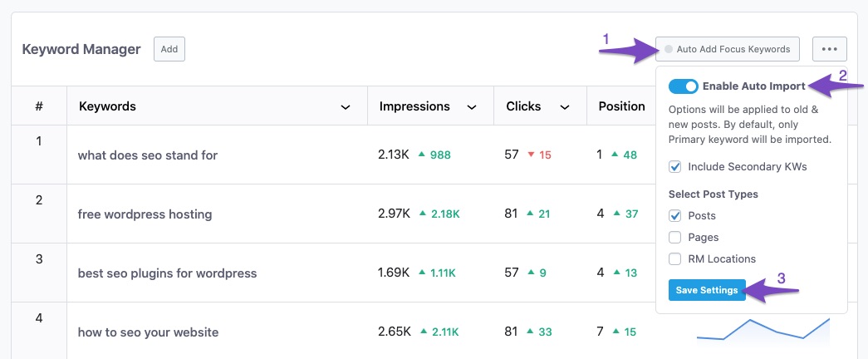Click green clicks arrow next to 33
The image size is (868, 359).
click(532, 332)
